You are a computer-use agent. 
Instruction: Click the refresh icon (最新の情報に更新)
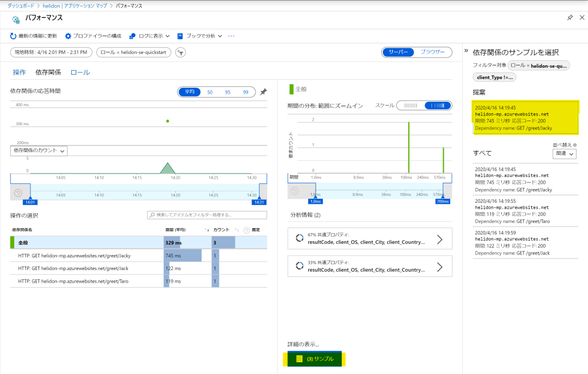coord(14,36)
